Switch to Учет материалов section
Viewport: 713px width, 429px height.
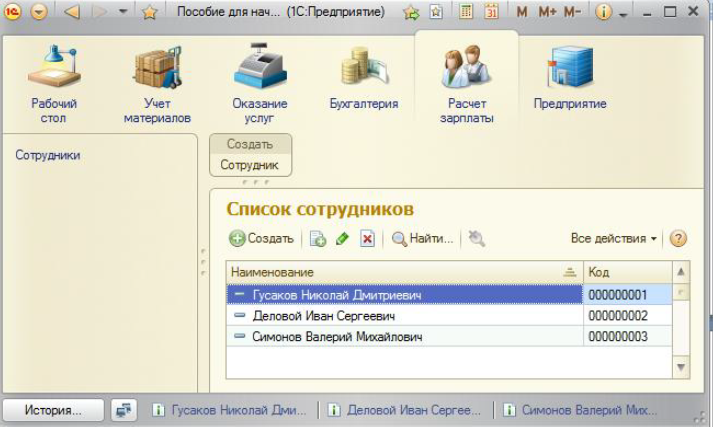(x=157, y=84)
